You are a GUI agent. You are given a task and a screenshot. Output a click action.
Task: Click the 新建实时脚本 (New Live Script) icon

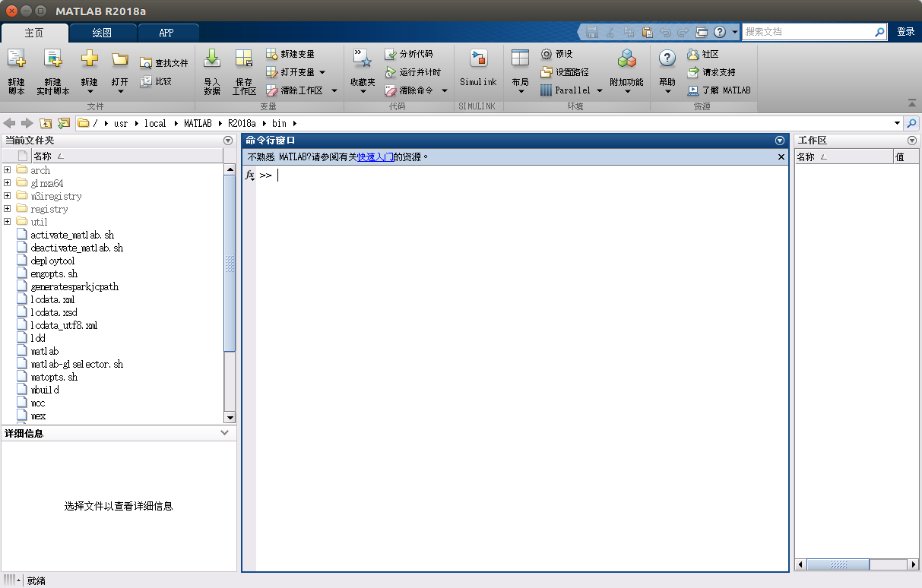52,58
